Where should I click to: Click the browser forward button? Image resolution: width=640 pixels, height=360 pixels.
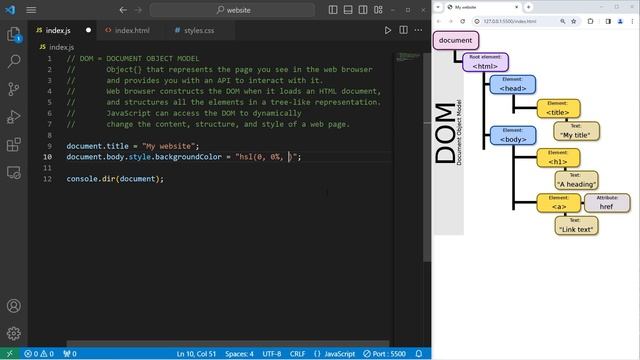451,21
